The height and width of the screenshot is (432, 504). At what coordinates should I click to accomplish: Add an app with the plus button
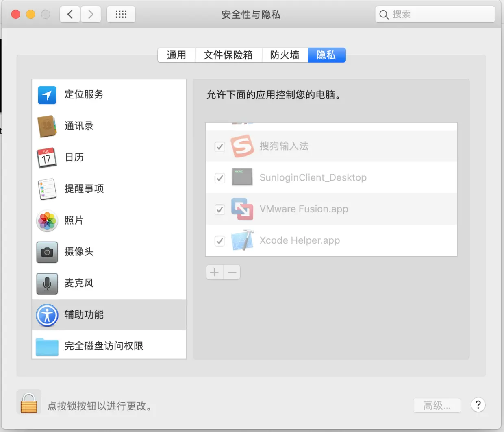(x=214, y=272)
